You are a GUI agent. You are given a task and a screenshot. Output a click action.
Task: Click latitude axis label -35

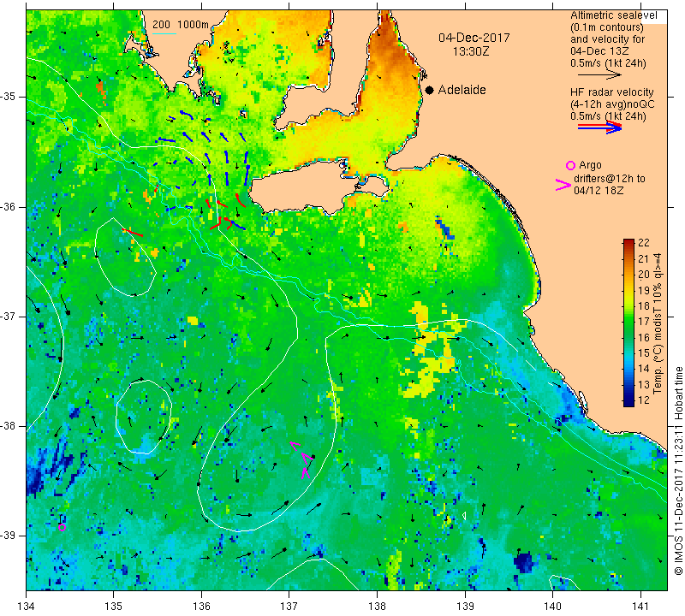coord(9,97)
